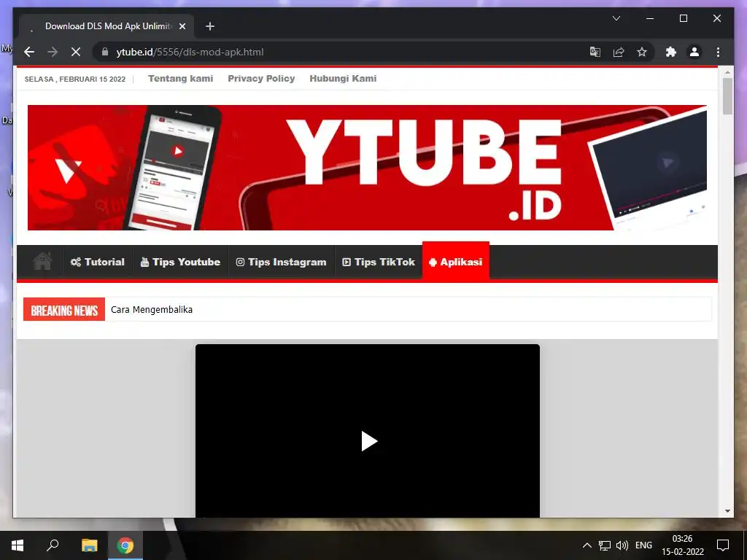Open the Aplikasi menu item
This screenshot has height=560, width=747.
pos(456,262)
